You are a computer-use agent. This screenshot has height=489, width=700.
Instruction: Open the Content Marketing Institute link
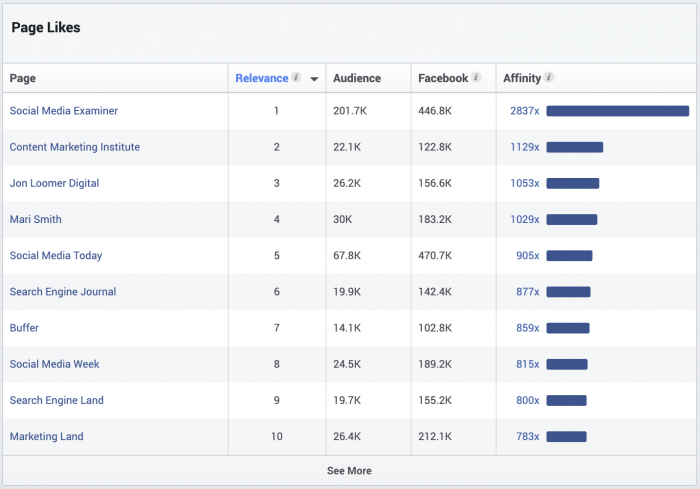tap(75, 147)
